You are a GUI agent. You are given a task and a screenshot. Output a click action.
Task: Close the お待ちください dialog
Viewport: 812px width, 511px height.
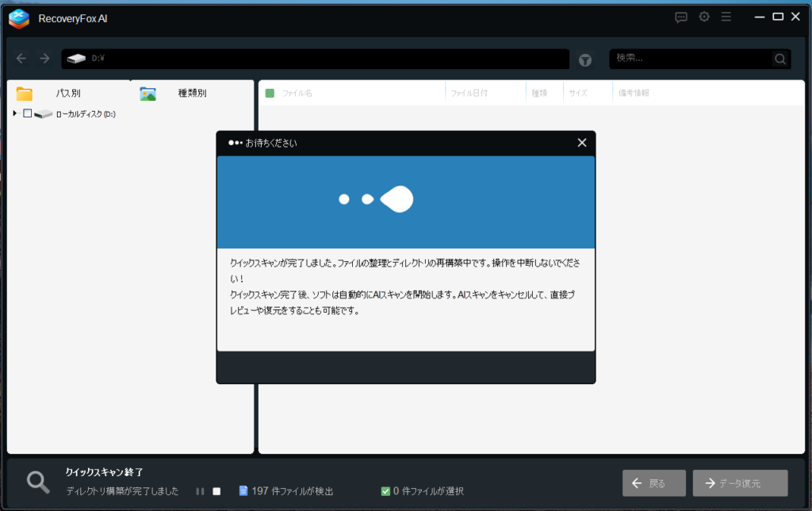click(582, 143)
